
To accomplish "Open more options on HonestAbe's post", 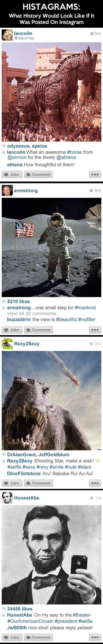I will point(95,637).
